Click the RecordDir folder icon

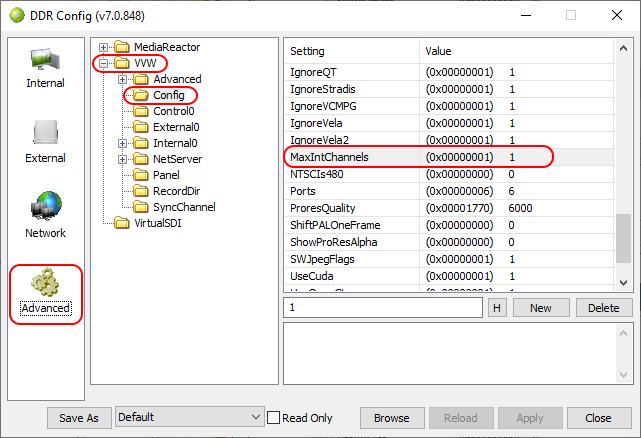tap(141, 191)
